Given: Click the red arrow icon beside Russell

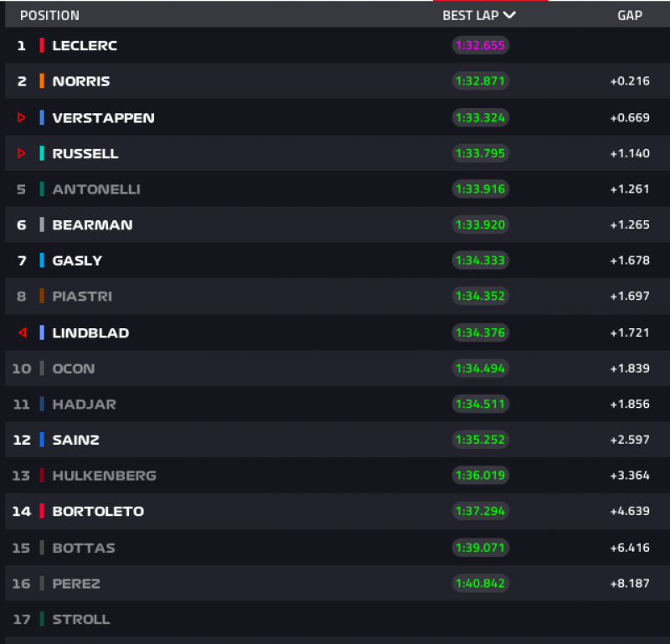Looking at the screenshot, I should pyautogui.click(x=22, y=153).
